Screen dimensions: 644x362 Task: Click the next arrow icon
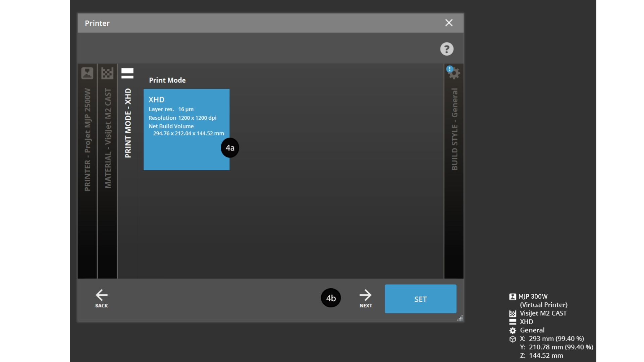[366, 295]
